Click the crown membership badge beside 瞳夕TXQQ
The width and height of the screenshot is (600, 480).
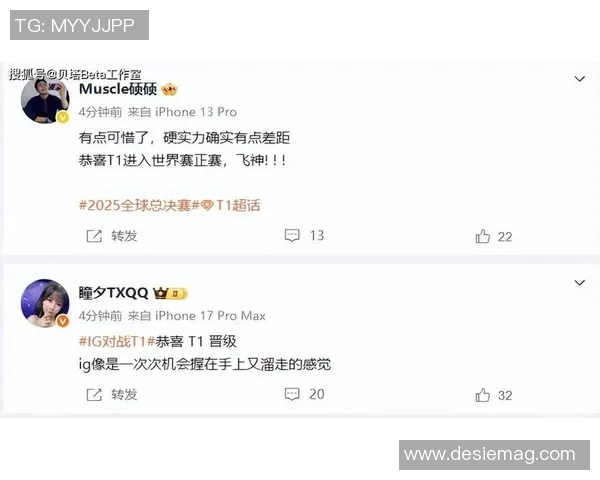point(170,294)
